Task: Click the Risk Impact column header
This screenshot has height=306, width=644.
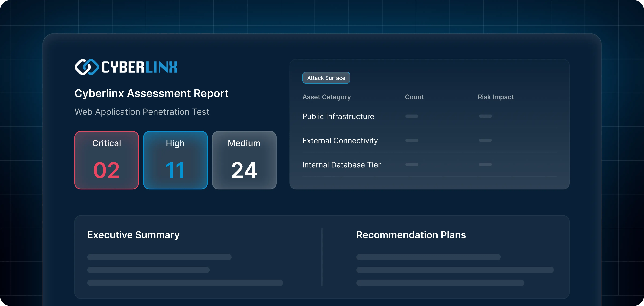Action: tap(496, 97)
